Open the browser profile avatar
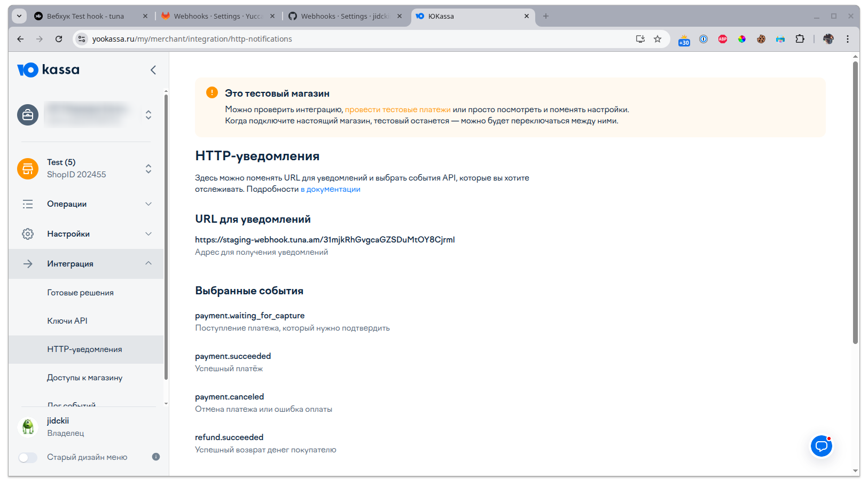The image size is (868, 493). pos(828,39)
